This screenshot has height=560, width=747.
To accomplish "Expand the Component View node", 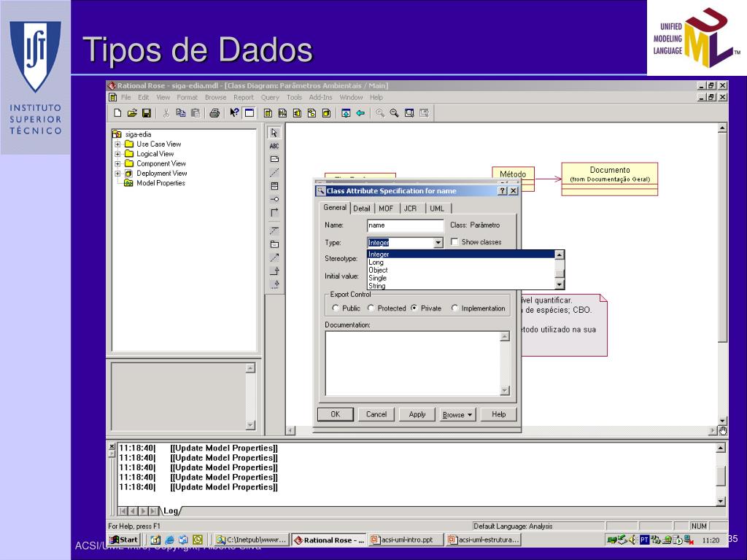I will [117, 163].
